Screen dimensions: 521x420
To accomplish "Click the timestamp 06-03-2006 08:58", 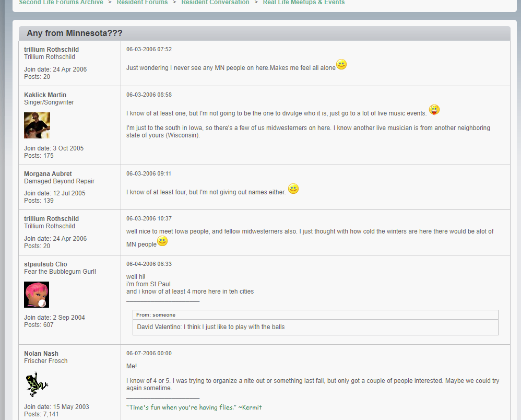I will (x=149, y=95).
